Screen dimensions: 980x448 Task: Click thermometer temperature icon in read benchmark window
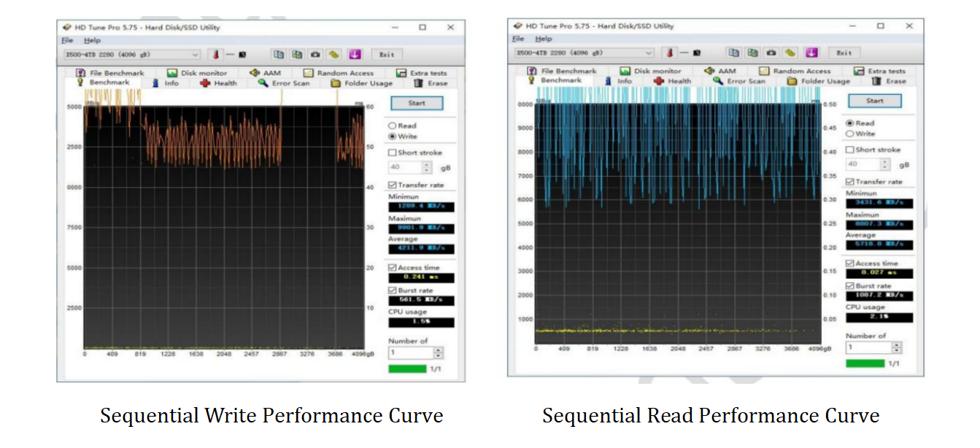pos(670,53)
